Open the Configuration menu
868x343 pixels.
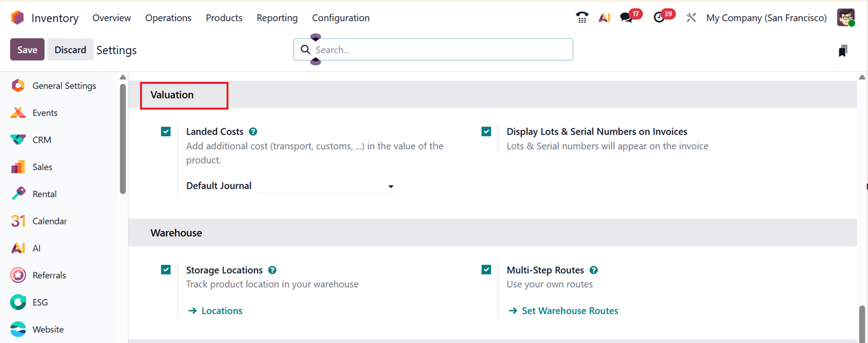(x=341, y=18)
